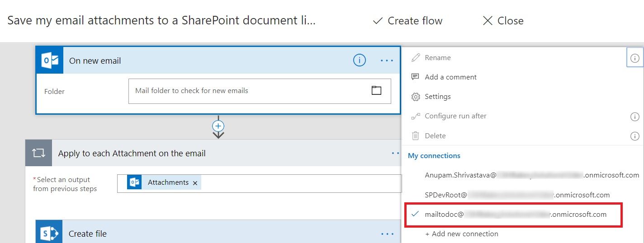Click info icon beside Delete entry
This screenshot has width=644, height=243.
pos(635,136)
